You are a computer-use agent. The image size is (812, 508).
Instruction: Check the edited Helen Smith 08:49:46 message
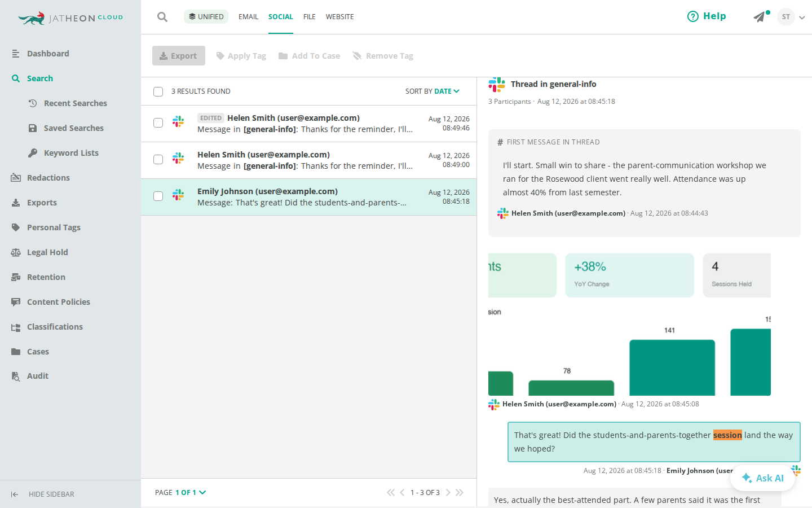(158, 122)
